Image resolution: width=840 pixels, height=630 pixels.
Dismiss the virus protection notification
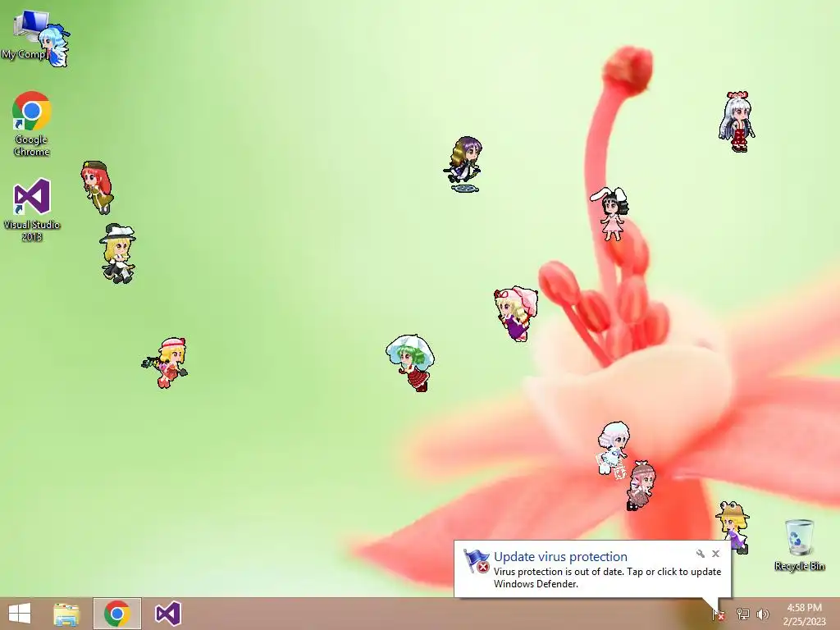(x=715, y=554)
